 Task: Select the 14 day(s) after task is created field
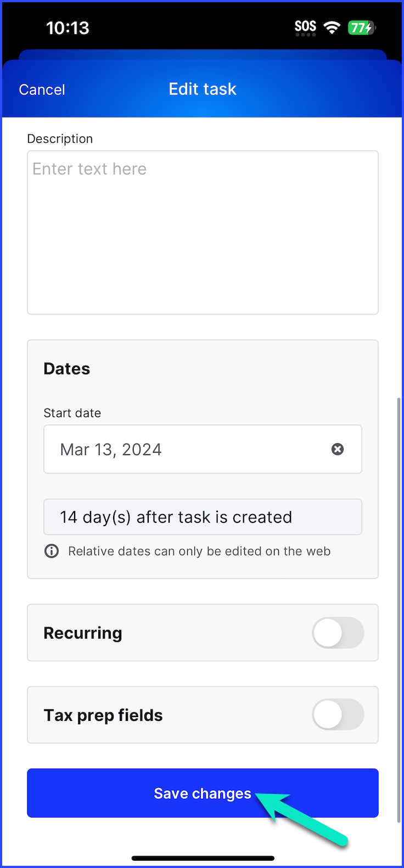[x=203, y=517]
